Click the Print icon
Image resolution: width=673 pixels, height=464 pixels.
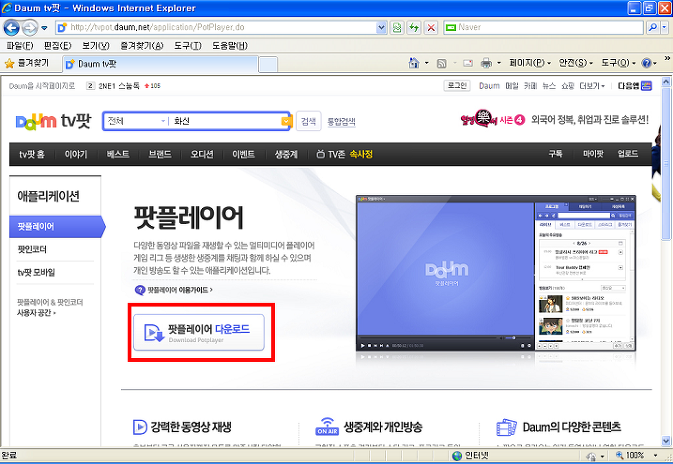[x=486, y=64]
